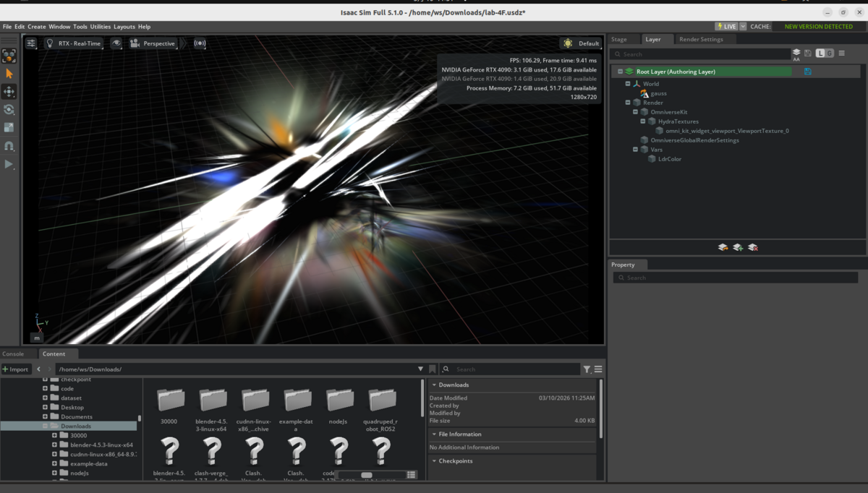Open the Layer panel hamburger options menu
Viewport: 868px width, 493px height.
[841, 53]
